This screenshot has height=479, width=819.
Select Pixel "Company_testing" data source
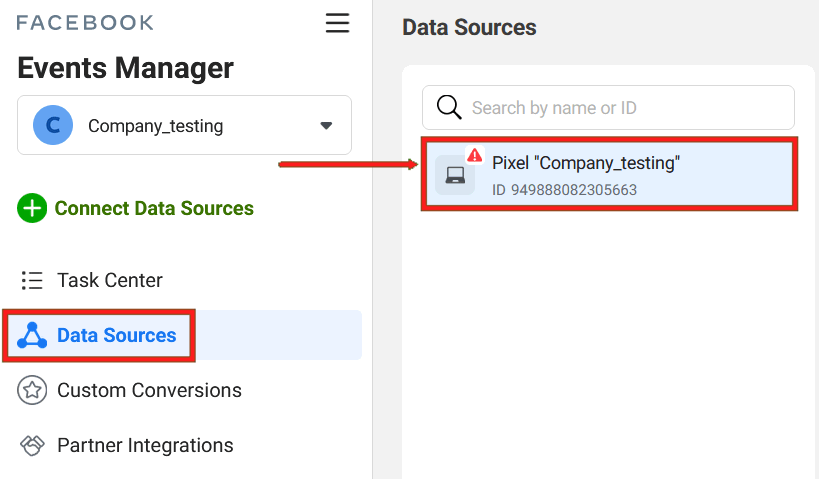click(610, 174)
